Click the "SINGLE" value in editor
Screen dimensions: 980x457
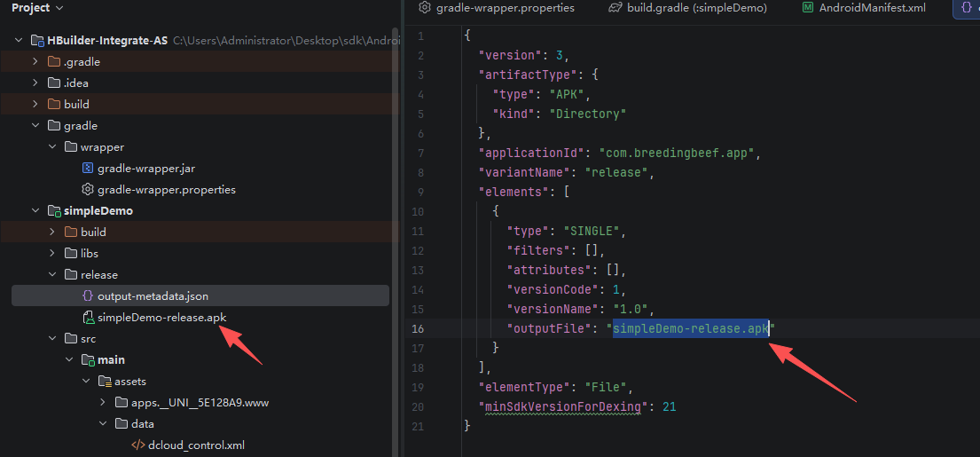coord(592,231)
